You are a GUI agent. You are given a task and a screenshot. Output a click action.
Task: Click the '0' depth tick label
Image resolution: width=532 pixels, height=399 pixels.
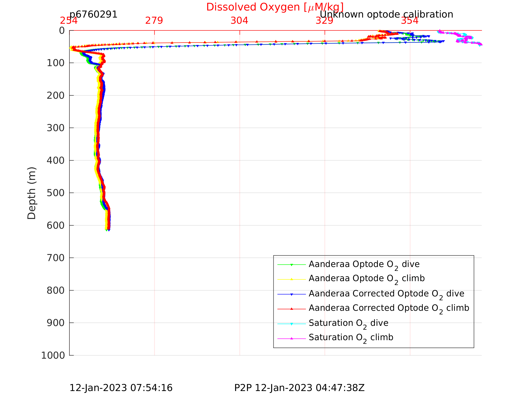(62, 31)
